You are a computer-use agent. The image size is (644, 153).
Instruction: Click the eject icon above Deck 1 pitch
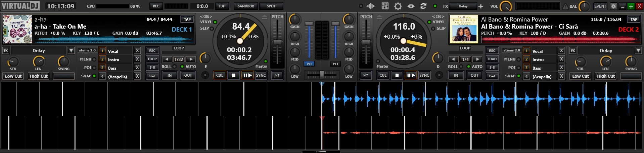coord(265,17)
